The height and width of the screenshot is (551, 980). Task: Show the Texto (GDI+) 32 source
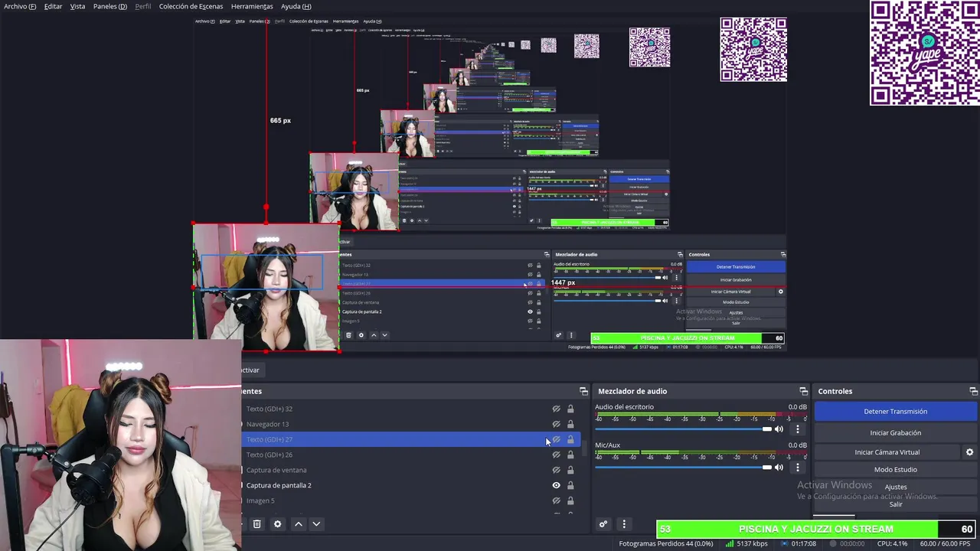click(x=557, y=409)
